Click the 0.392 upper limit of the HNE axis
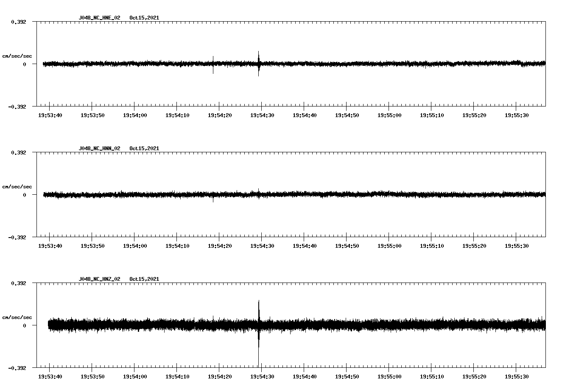Viewport: 576px width, 392px height. (19, 22)
